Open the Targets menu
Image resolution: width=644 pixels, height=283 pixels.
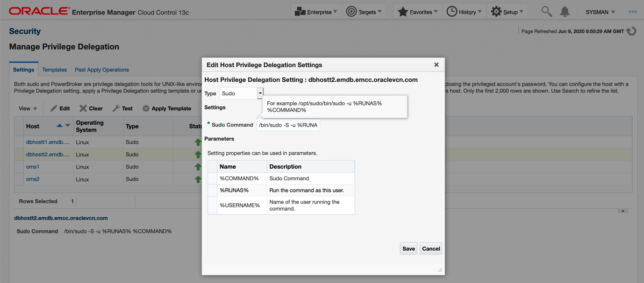coord(364,12)
